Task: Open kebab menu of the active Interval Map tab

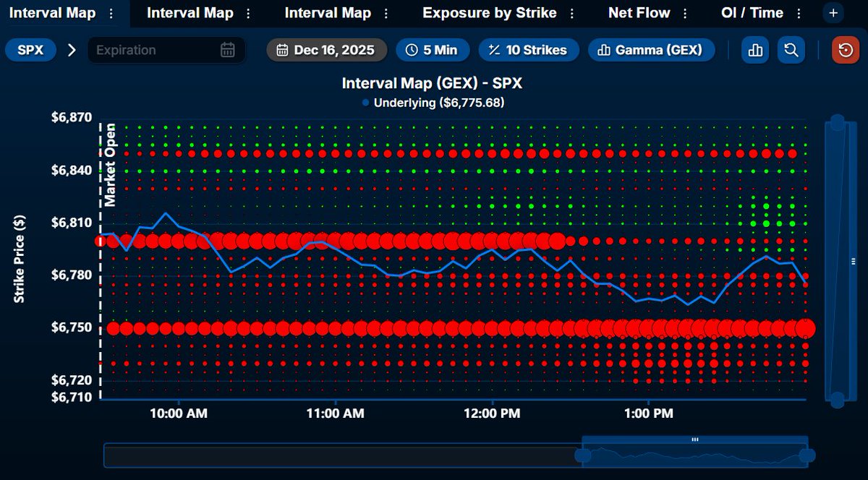Action: (110, 13)
